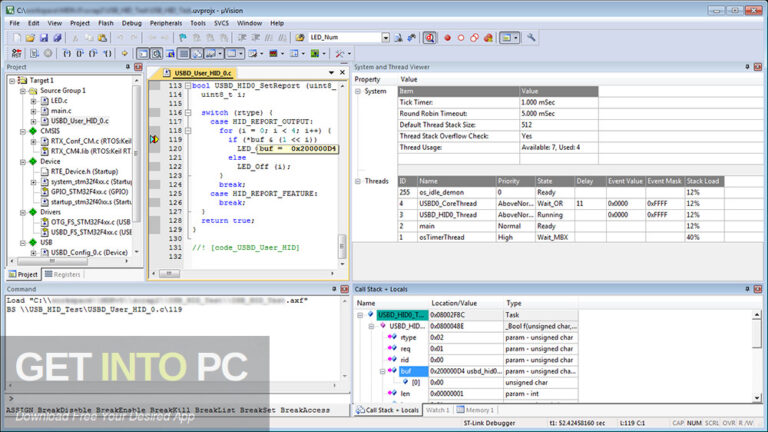Toggle Enable/Disable Breakpoint hollow circle
The height and width of the screenshot is (432, 768).
point(461,38)
